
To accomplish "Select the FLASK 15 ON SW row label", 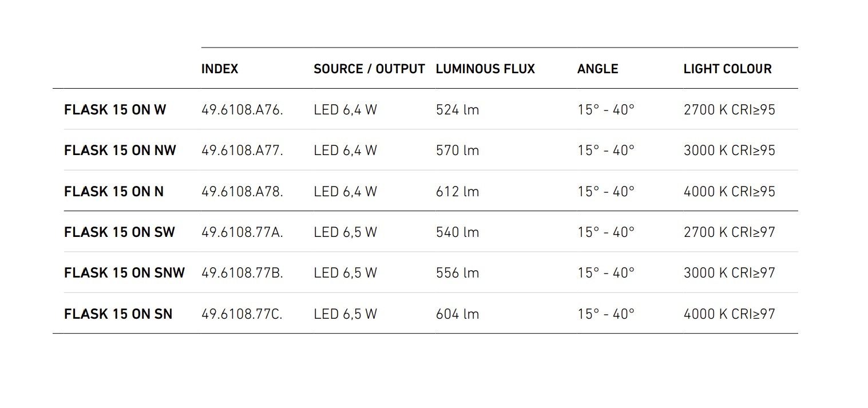I will coord(120,232).
